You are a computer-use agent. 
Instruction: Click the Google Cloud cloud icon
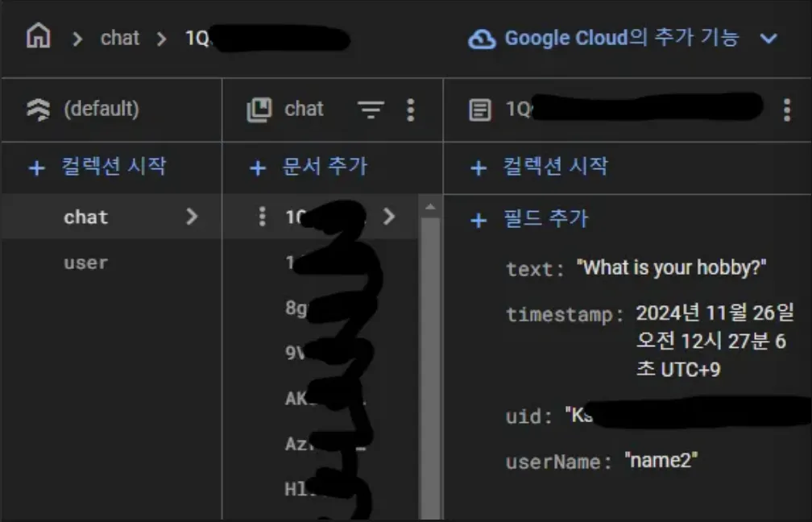482,39
